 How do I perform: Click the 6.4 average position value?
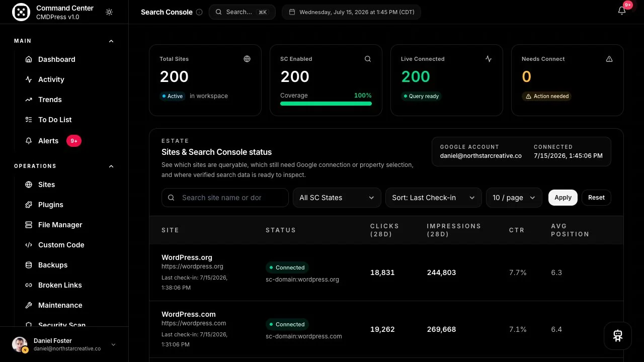coord(556,329)
